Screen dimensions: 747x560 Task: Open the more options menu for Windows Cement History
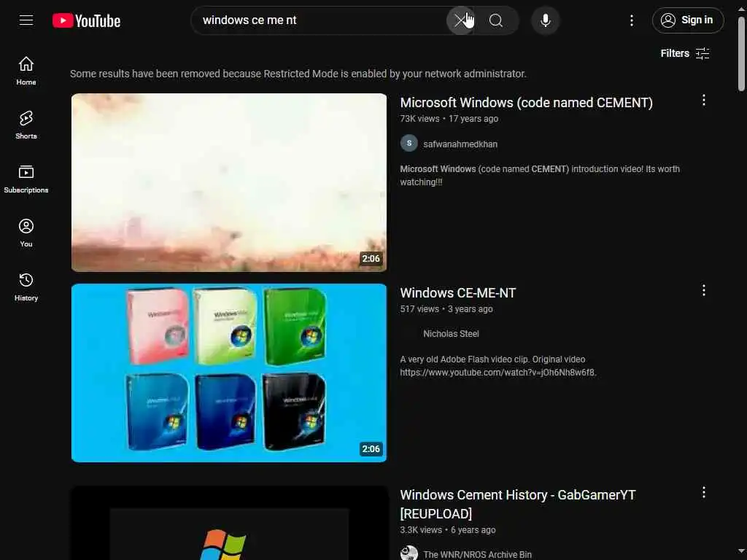coord(704,492)
